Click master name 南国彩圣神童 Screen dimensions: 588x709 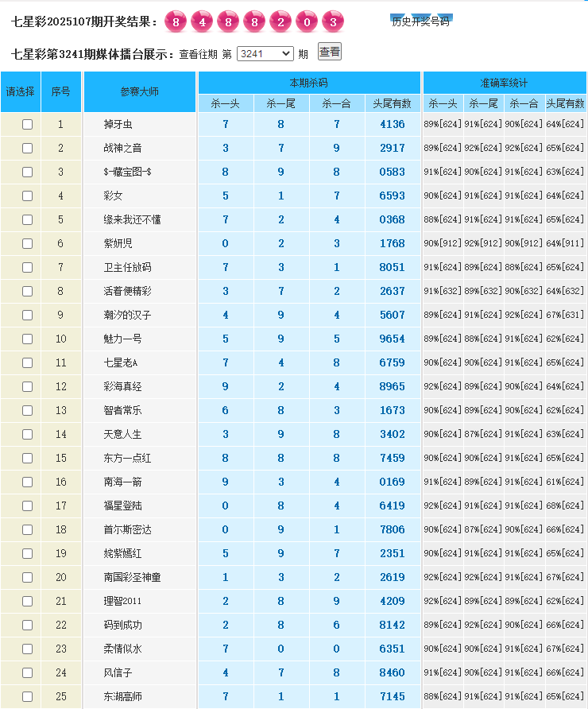tap(132, 578)
